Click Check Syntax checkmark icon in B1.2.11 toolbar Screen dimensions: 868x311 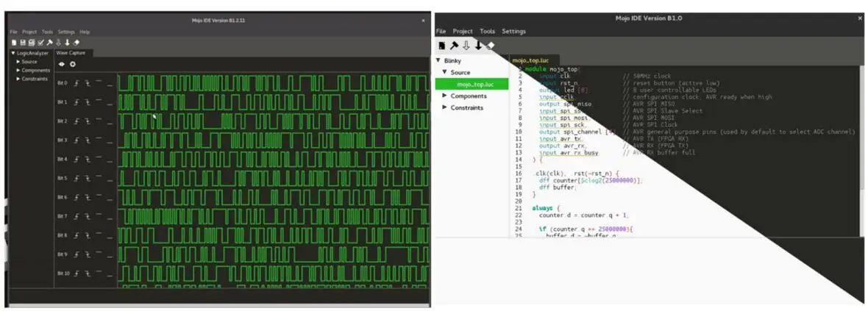click(x=41, y=43)
